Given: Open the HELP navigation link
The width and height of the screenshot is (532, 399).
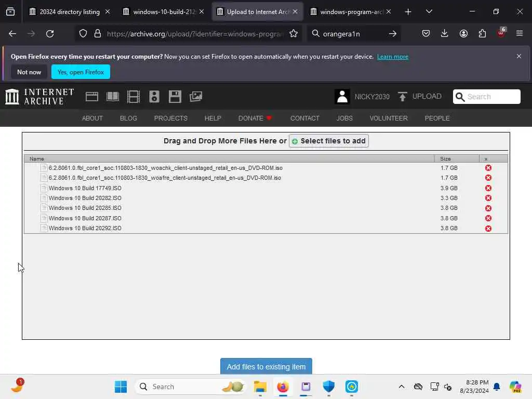Looking at the screenshot, I should coord(212,118).
